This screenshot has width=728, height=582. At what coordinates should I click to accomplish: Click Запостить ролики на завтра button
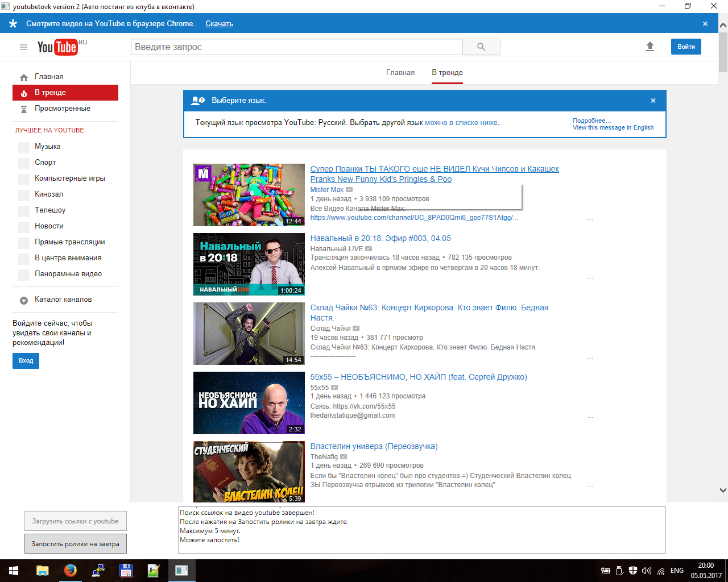pyautogui.click(x=75, y=544)
